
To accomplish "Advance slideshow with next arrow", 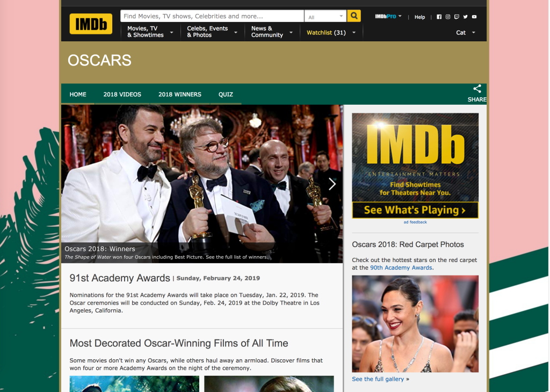I will click(332, 184).
